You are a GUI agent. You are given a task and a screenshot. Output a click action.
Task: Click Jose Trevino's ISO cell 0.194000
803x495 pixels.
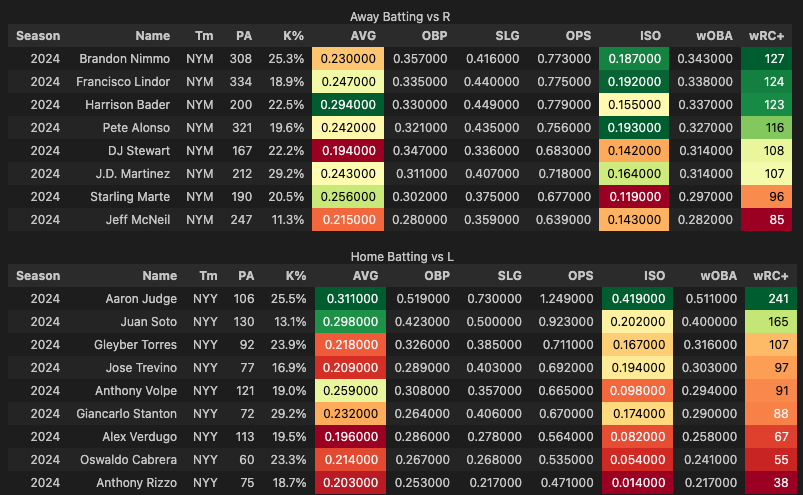point(638,368)
